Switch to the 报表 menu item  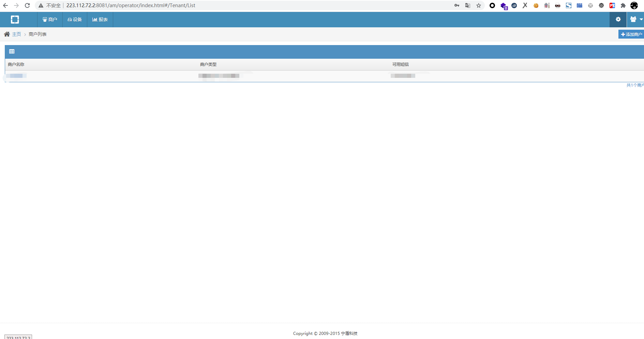102,19
